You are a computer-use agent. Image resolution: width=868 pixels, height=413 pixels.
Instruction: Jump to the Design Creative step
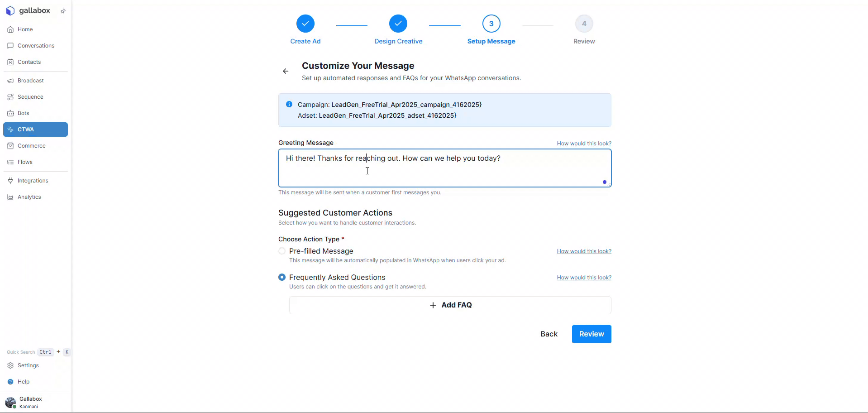[x=398, y=24]
